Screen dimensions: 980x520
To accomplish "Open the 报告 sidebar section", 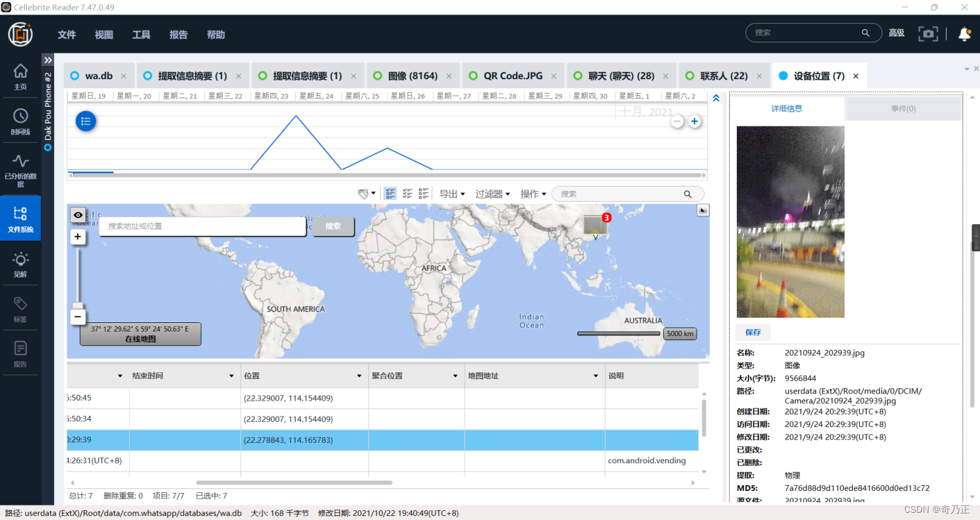I will pyautogui.click(x=20, y=354).
